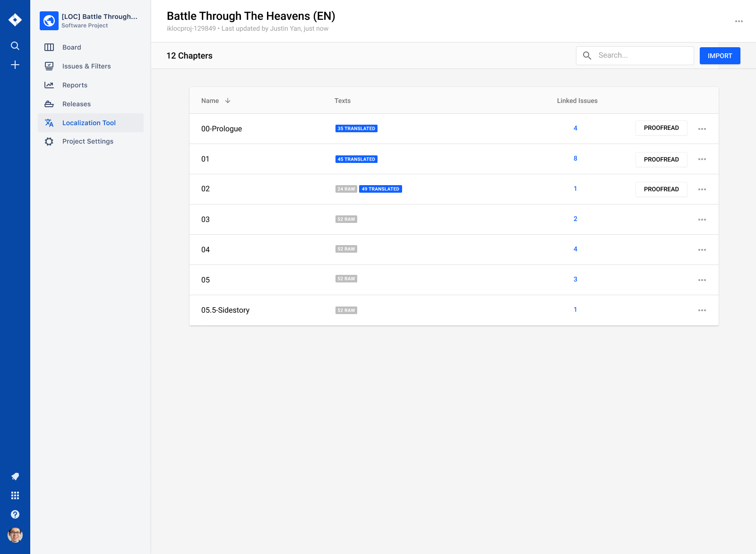Open the 8 linked issues for chapter 01

tap(575, 158)
